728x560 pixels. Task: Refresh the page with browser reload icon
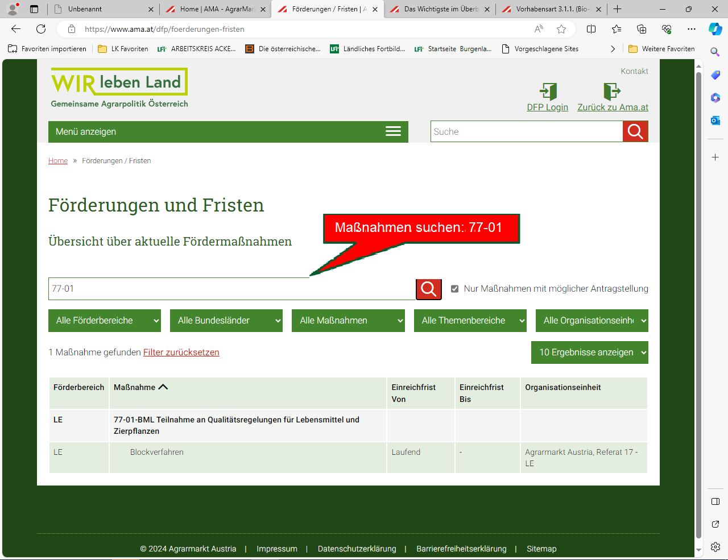pos(41,29)
